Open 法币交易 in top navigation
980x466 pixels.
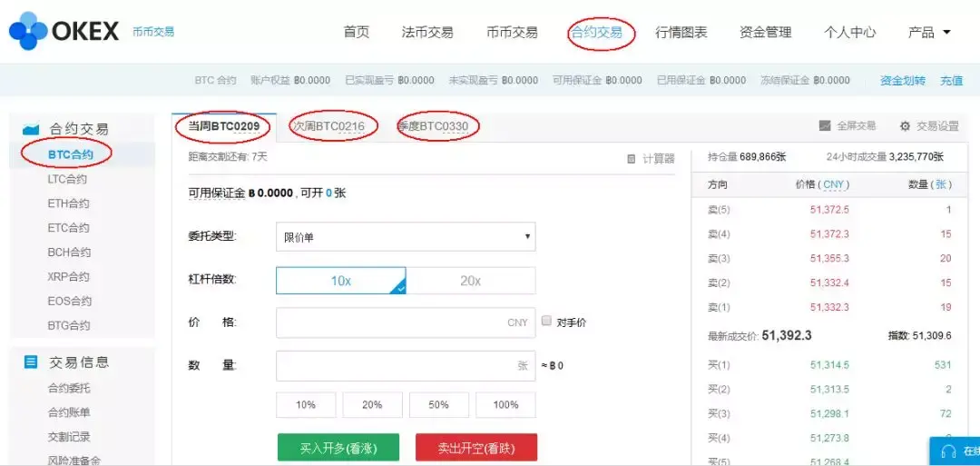pos(427,32)
